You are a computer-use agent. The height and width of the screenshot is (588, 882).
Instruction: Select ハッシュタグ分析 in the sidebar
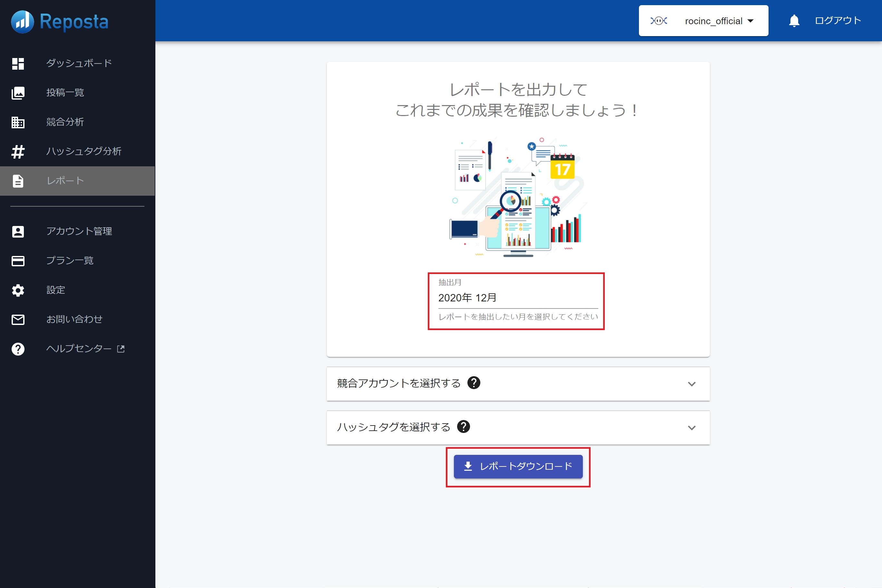tap(77, 151)
